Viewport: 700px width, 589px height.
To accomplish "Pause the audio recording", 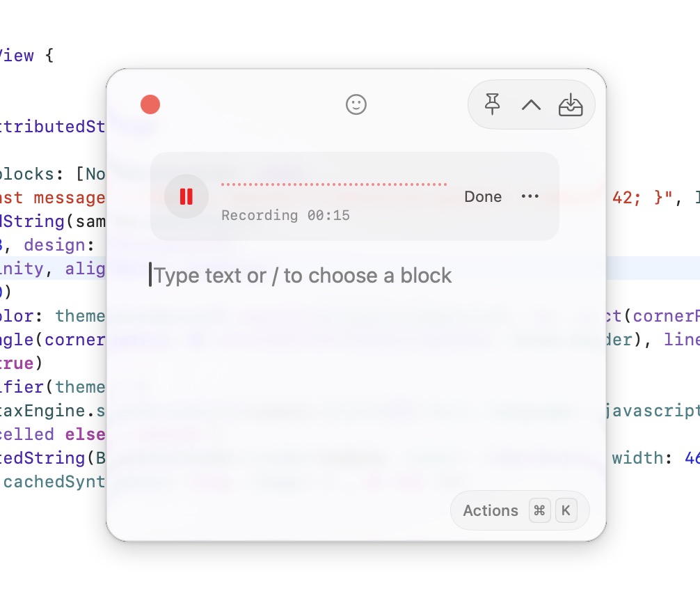I will tap(186, 196).
